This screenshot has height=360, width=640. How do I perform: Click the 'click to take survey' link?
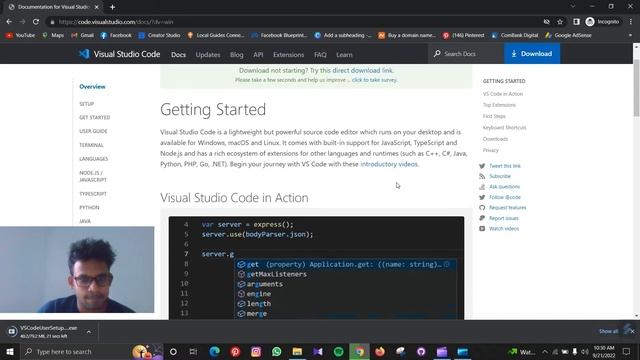click(374, 80)
